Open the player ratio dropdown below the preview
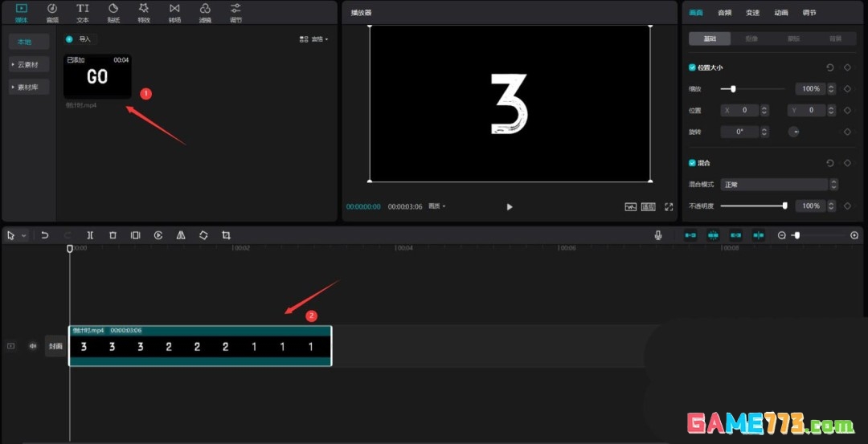The width and height of the screenshot is (868, 444). (x=437, y=206)
